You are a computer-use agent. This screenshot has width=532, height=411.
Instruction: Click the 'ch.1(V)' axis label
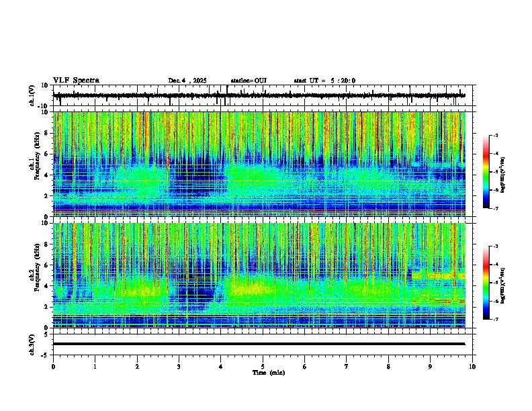coord(32,95)
